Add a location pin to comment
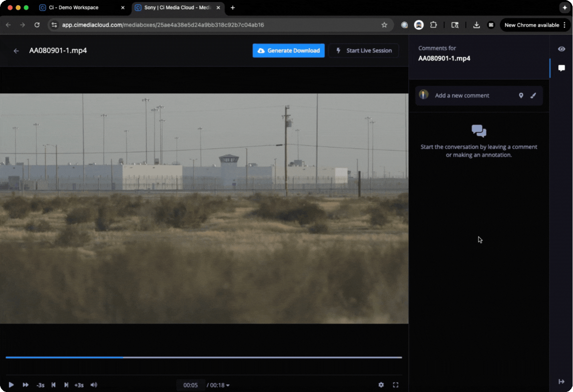This screenshot has width=573, height=392. [x=521, y=95]
